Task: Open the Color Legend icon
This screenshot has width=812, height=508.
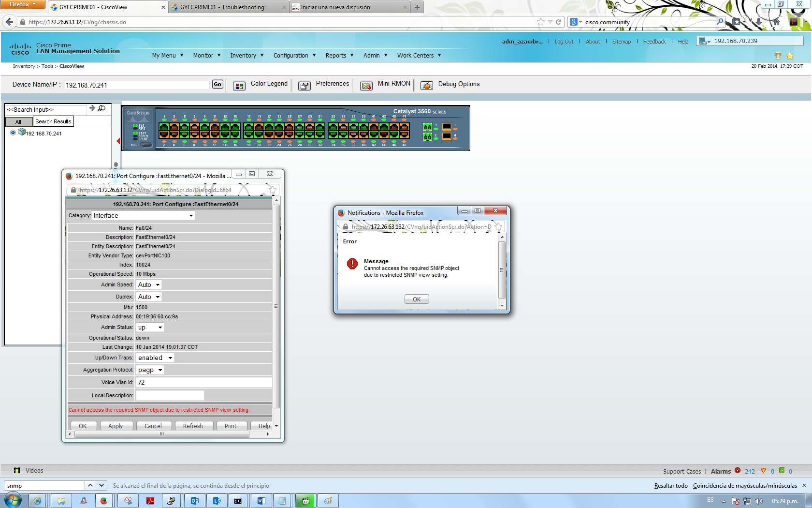Action: [x=239, y=86]
